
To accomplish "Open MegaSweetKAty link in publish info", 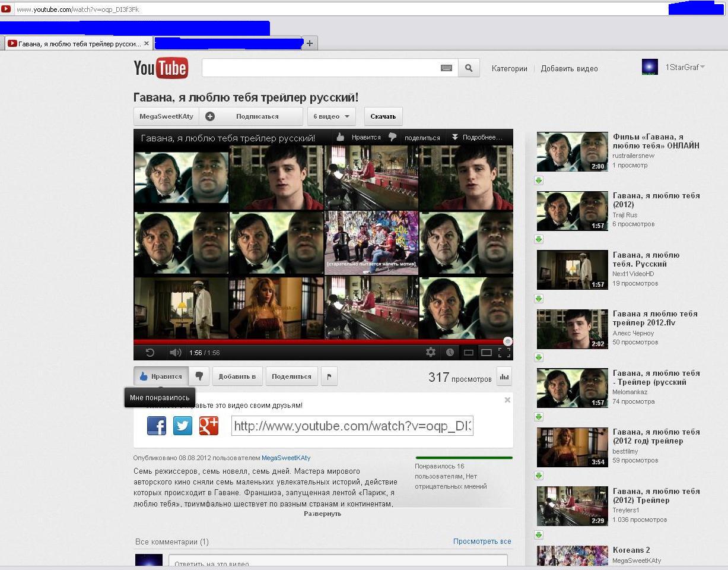I will pyautogui.click(x=286, y=458).
